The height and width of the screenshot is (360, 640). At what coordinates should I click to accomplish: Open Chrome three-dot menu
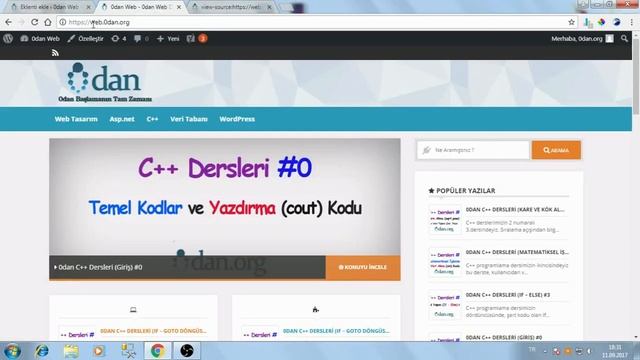pos(631,22)
